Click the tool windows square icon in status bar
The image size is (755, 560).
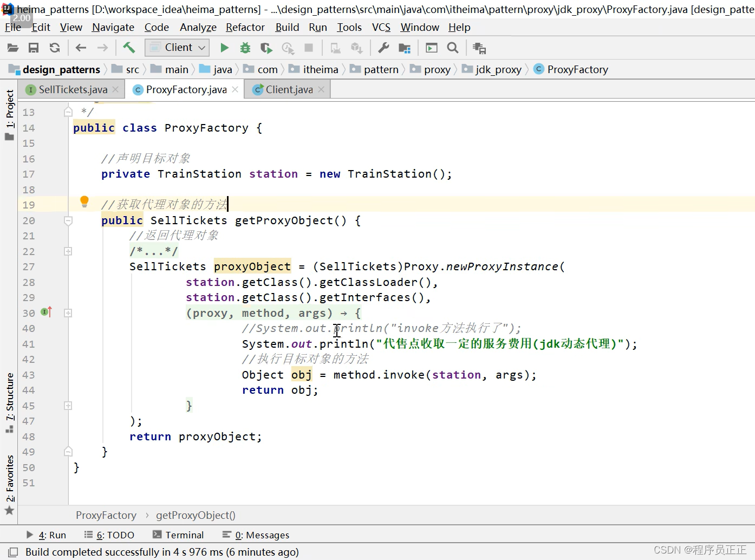pyautogui.click(x=13, y=552)
